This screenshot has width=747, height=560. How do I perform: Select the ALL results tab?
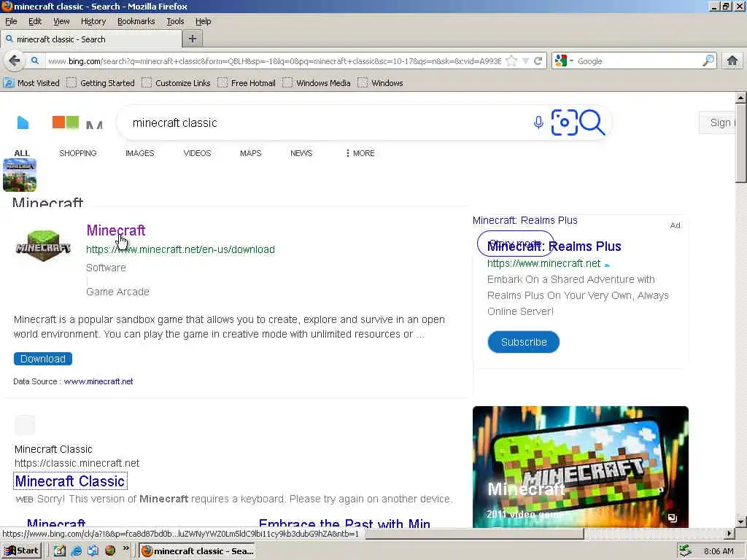(21, 153)
